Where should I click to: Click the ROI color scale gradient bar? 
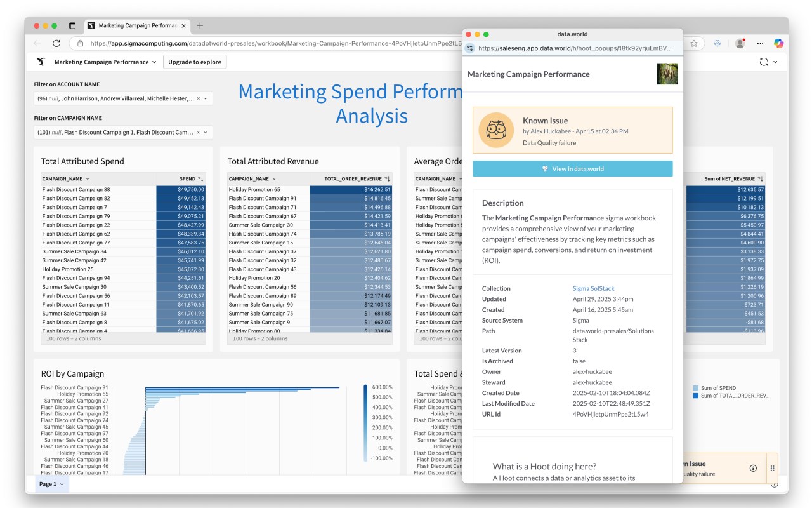point(365,424)
